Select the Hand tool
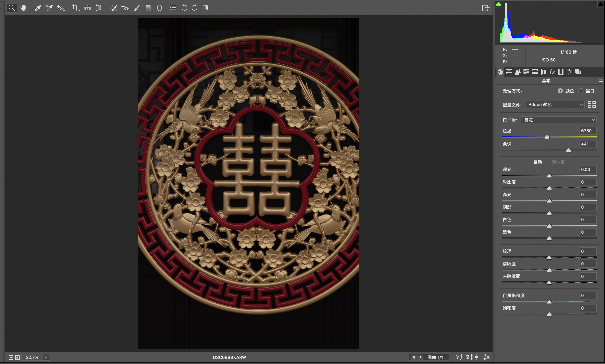The width and height of the screenshot is (605, 364). click(23, 8)
